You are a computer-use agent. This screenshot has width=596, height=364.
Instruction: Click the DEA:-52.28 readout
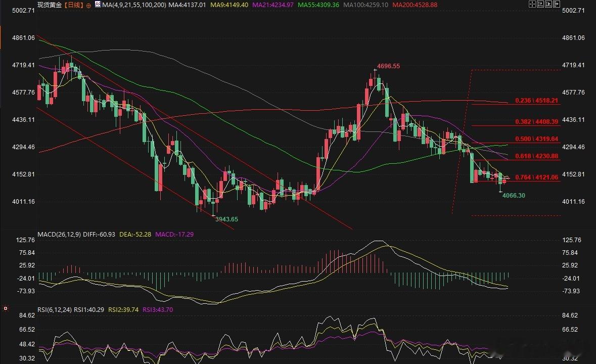pos(135,235)
